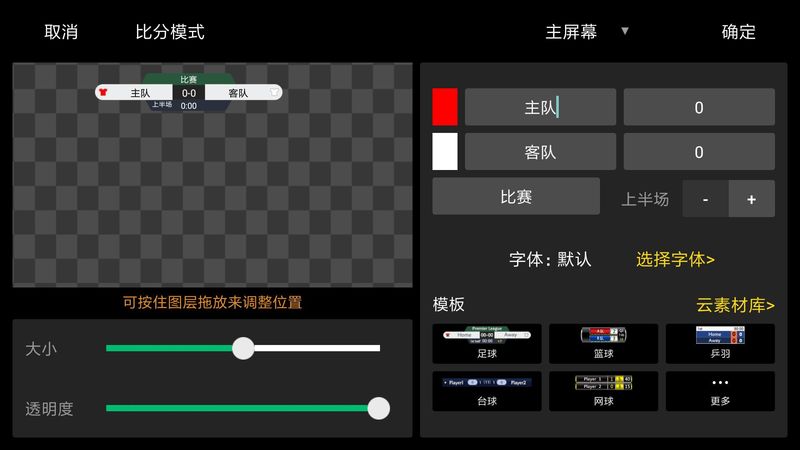Increase the match period with plus

(752, 199)
